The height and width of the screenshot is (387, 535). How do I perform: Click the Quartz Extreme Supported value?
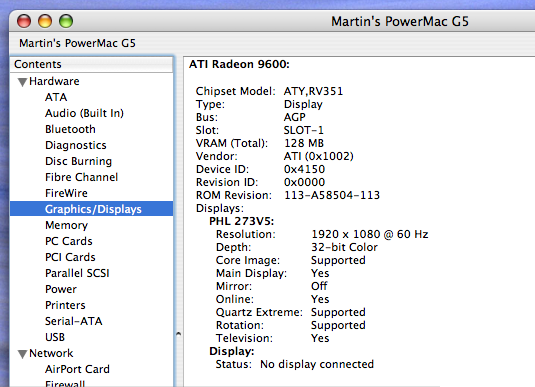338,312
